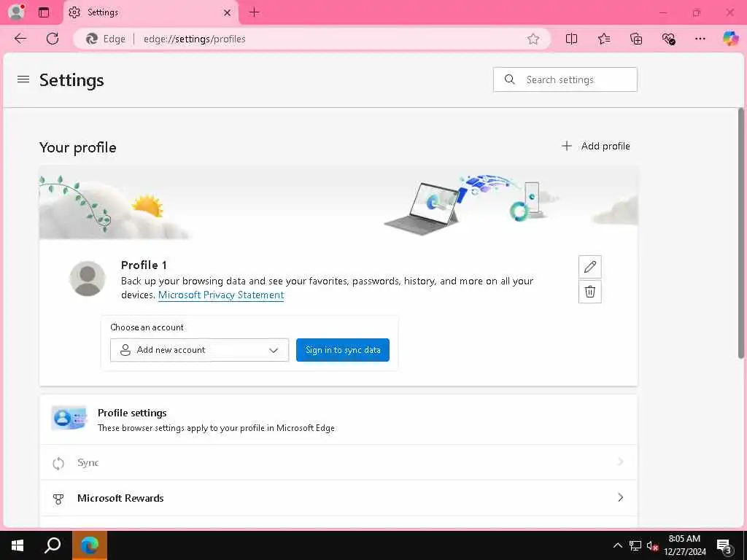This screenshot has height=560, width=747.
Task: Minimize the Edge window
Action: pos(663,13)
